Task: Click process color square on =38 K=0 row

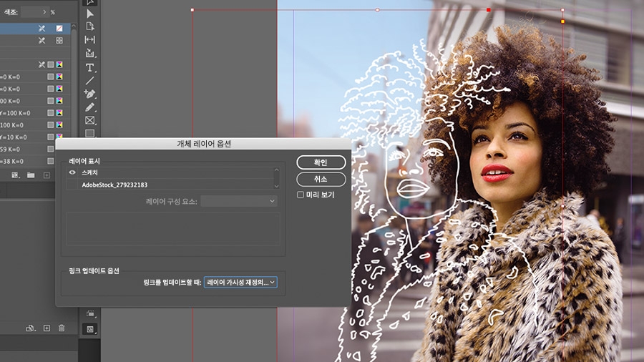Action: 51,161
